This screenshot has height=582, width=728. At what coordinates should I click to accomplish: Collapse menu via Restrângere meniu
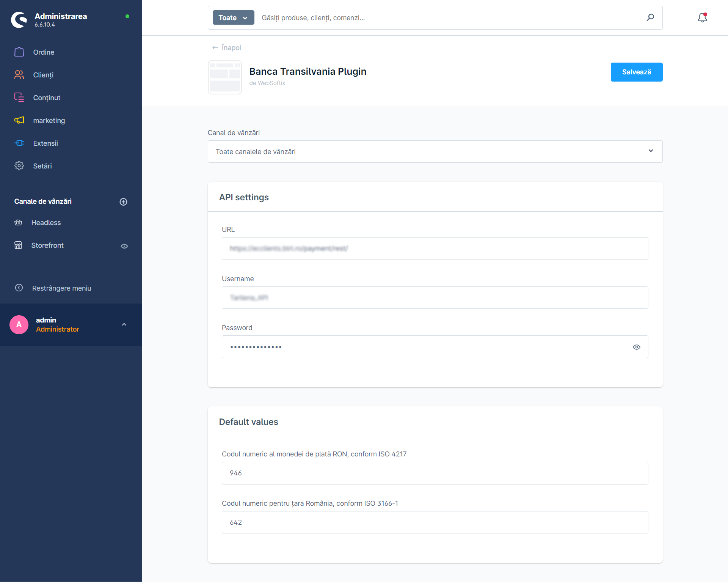pos(61,288)
